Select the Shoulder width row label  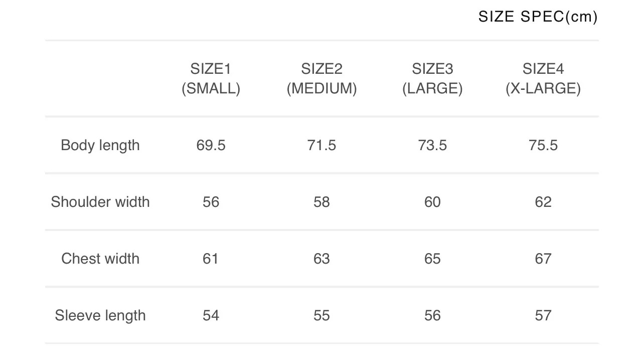coord(100,202)
